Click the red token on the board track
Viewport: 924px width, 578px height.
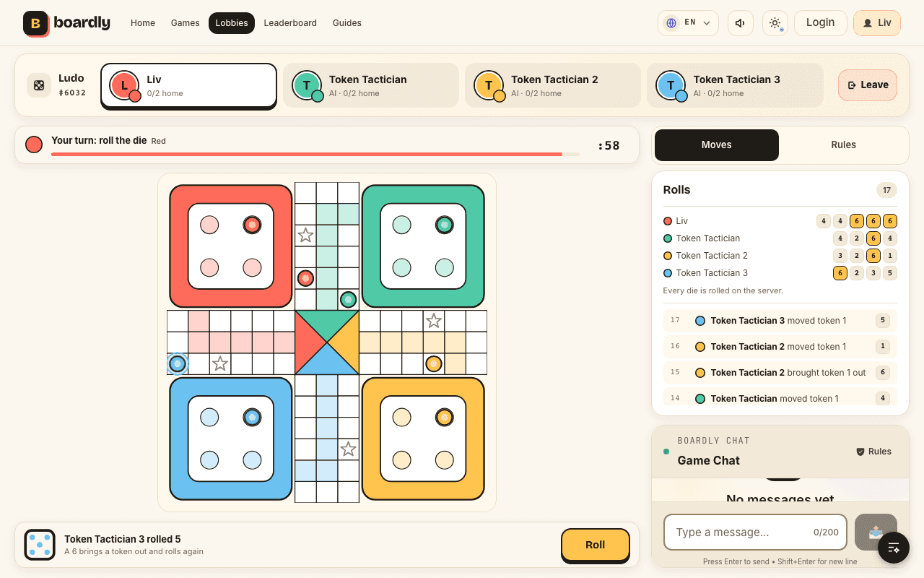pyautogui.click(x=305, y=278)
